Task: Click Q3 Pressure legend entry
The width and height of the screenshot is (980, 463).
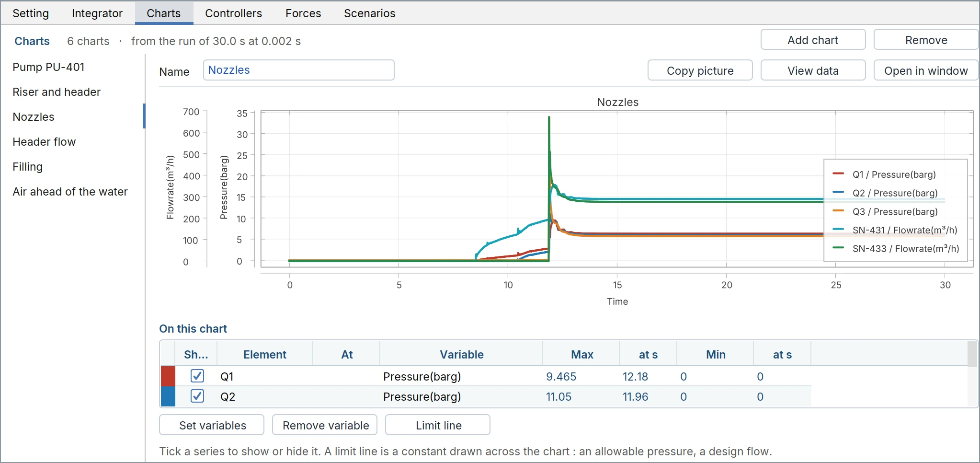Action: (885, 211)
